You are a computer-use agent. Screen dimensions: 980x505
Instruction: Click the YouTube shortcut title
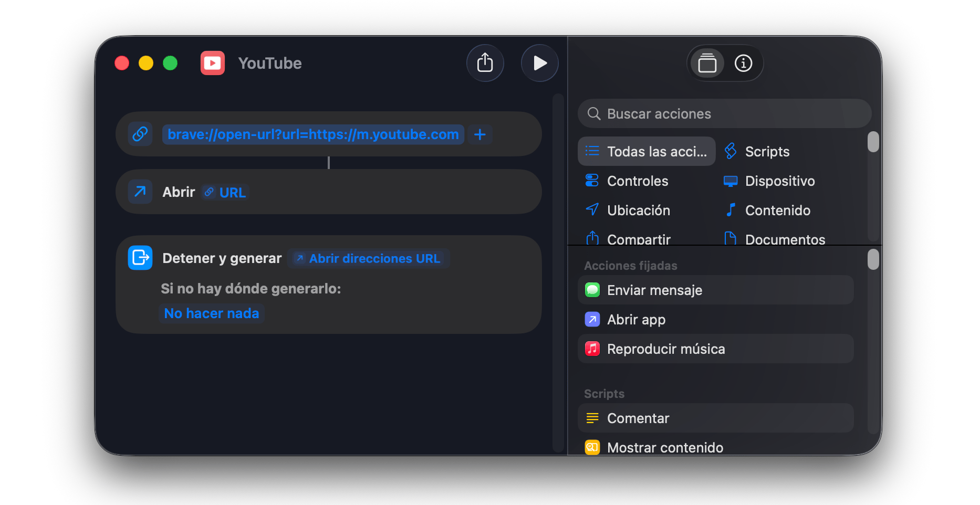[x=270, y=64]
